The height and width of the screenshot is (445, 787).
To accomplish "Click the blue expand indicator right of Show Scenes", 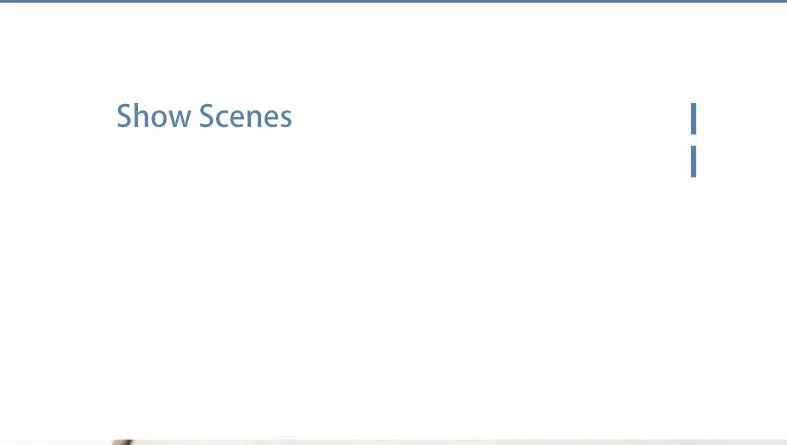I will click(x=693, y=140).
